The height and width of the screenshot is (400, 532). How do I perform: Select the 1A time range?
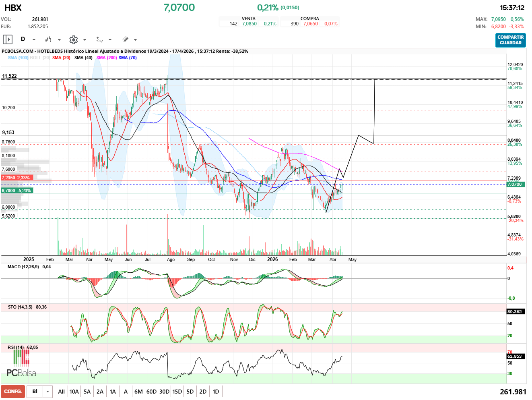tap(113, 392)
